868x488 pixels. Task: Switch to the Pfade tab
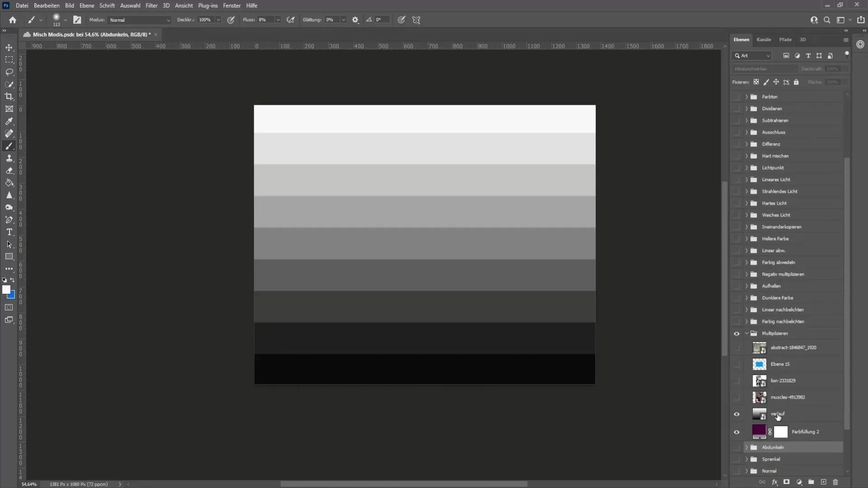point(786,40)
